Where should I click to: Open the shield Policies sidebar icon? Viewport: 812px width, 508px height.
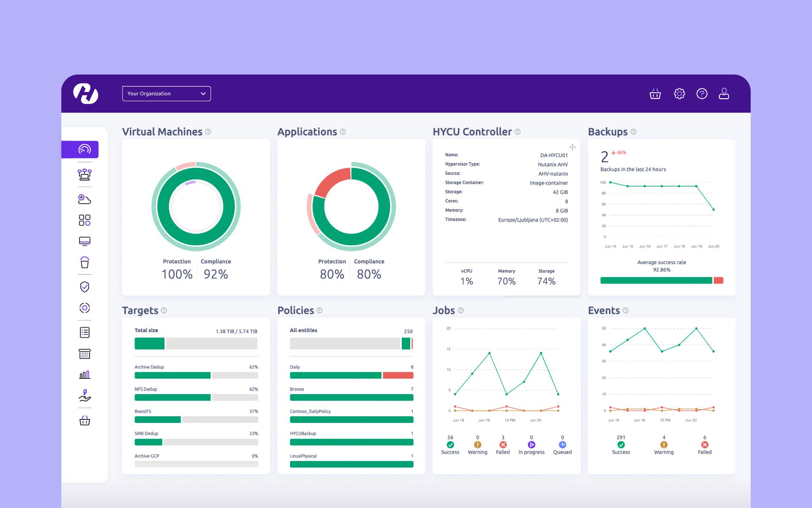coord(85,287)
